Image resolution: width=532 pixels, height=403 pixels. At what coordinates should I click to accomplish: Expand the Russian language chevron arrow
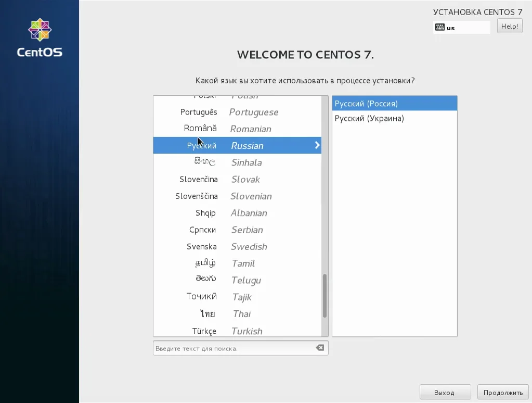pyautogui.click(x=317, y=145)
